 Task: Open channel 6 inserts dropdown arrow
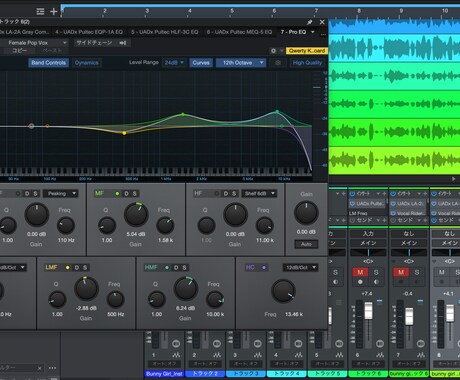(x=378, y=194)
